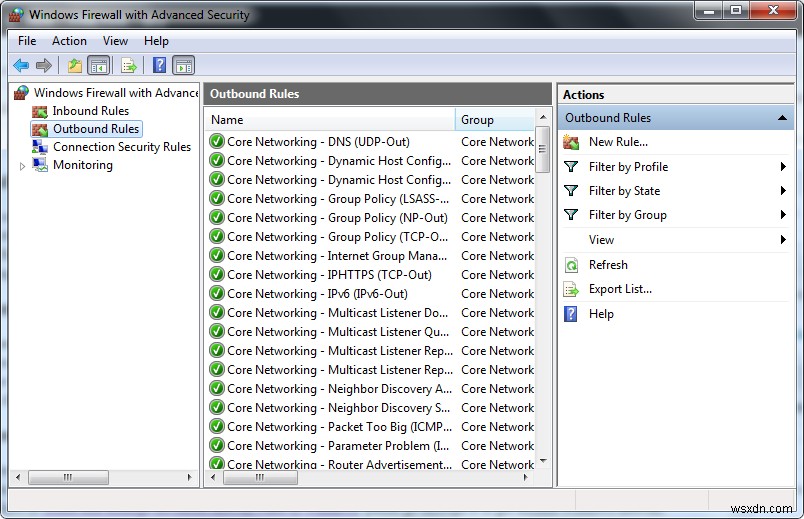Viewport: 804px width, 519px height.
Task: Click rules list horizontal scrollbar left arrow
Action: (x=213, y=477)
